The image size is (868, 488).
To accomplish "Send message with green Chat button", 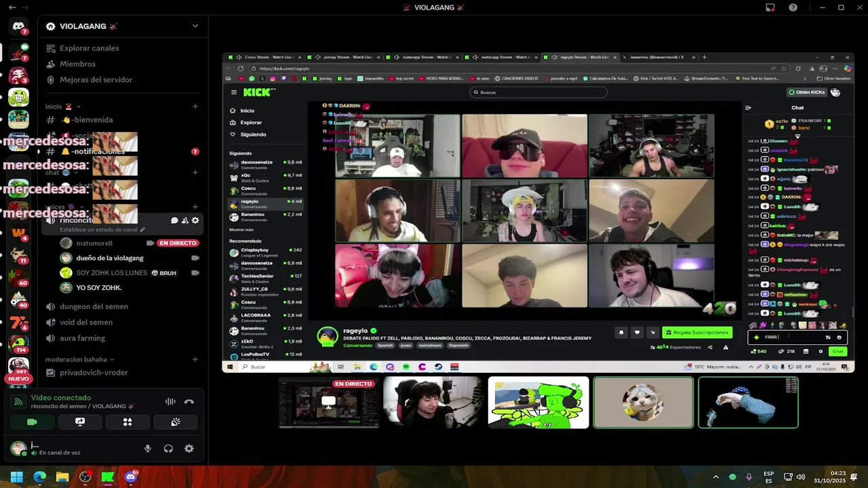I will pos(837,351).
